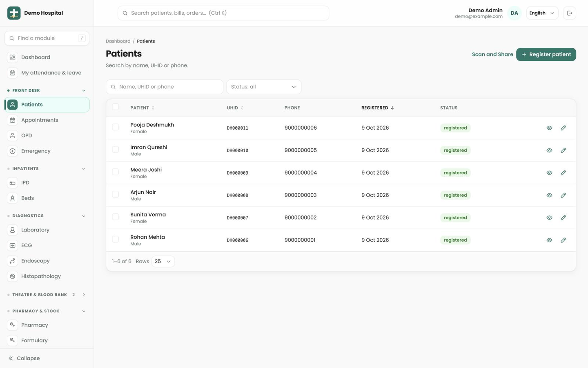Edit Rohan Mehta using the pencil icon
Viewport: 588px width, 368px height.
(563, 240)
